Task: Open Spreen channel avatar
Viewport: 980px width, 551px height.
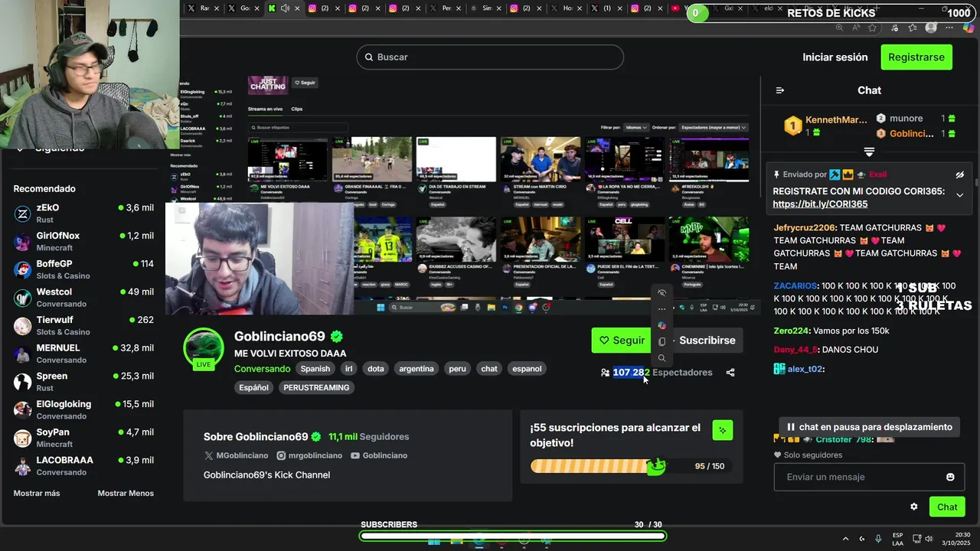Action: [x=23, y=382]
